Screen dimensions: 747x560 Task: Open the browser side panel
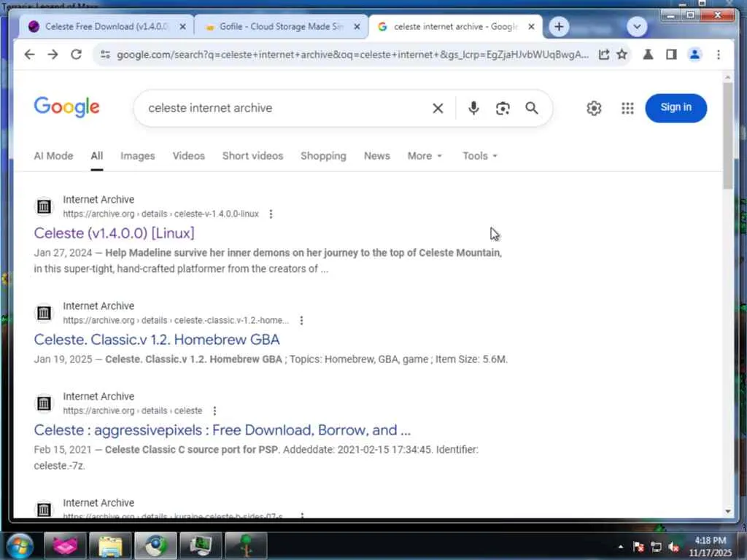pos(671,55)
